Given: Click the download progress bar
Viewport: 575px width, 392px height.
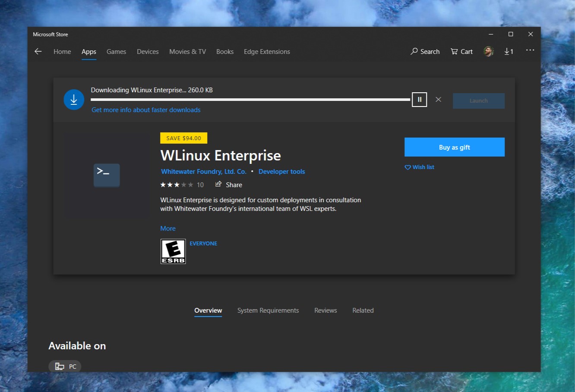Looking at the screenshot, I should 250,100.
